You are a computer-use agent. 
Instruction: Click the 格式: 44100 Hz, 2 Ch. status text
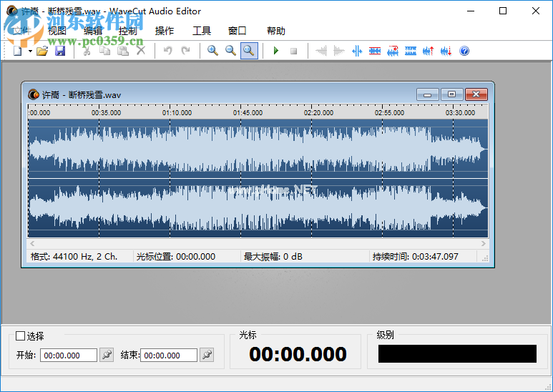click(74, 257)
